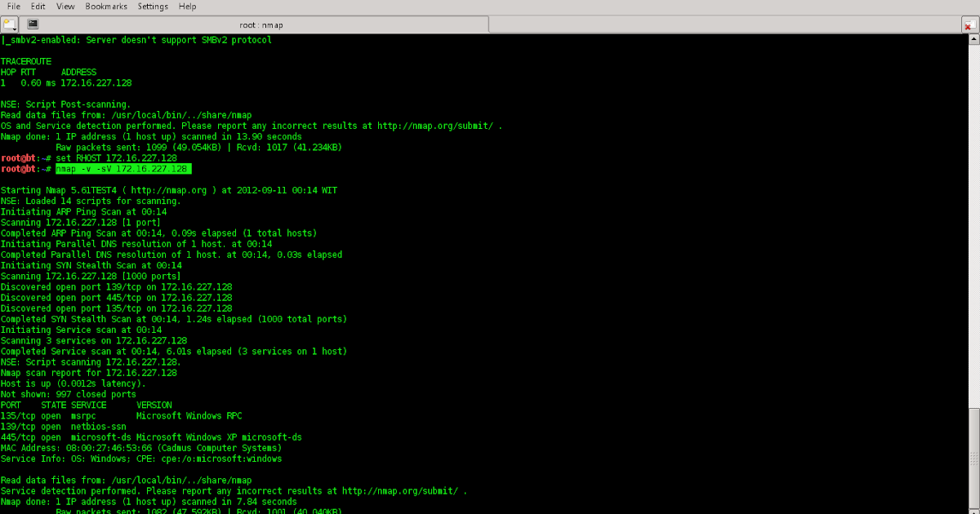The image size is (980, 514).
Task: Open the Edit menu
Action: tap(38, 6)
